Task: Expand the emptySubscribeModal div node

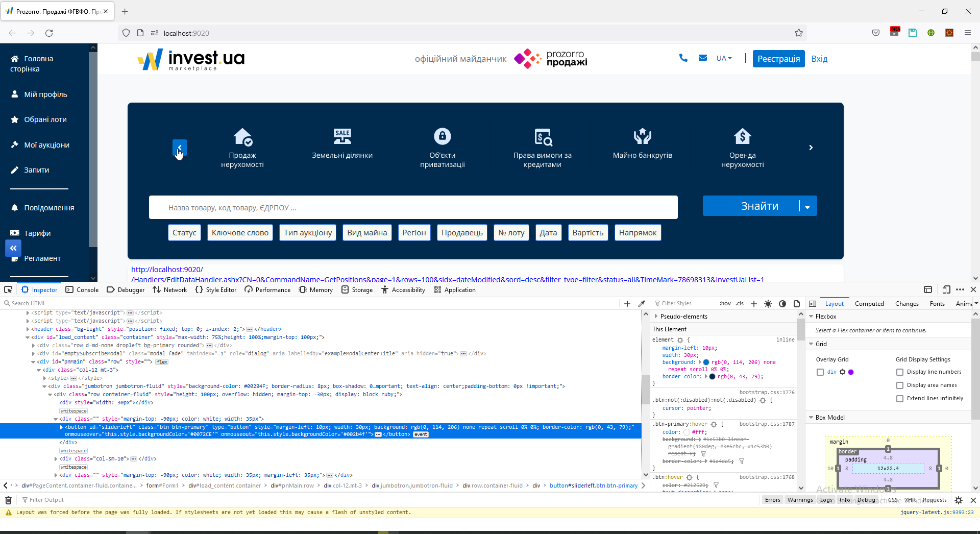Action: [33, 354]
